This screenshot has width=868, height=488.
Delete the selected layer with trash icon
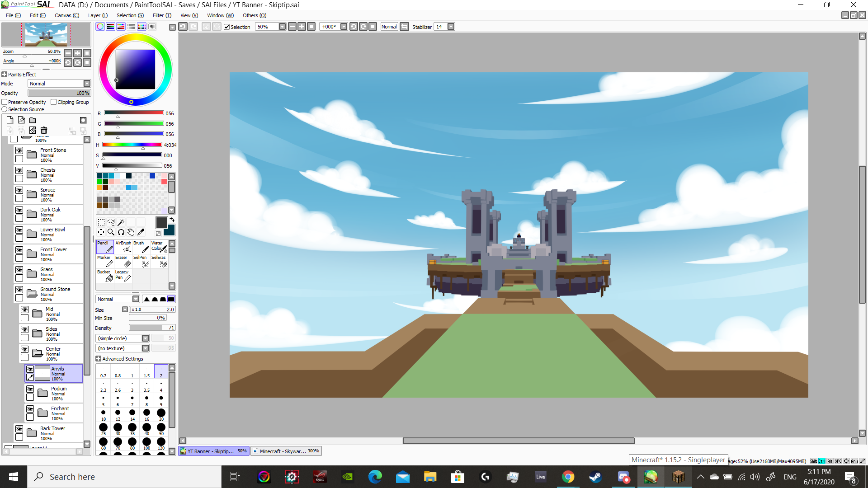click(x=44, y=131)
